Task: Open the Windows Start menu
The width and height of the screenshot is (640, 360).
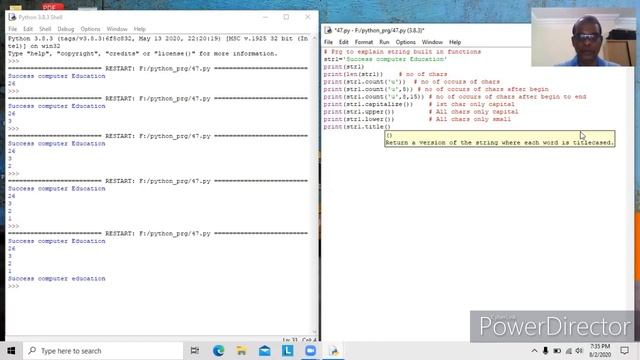Action: click(x=11, y=351)
